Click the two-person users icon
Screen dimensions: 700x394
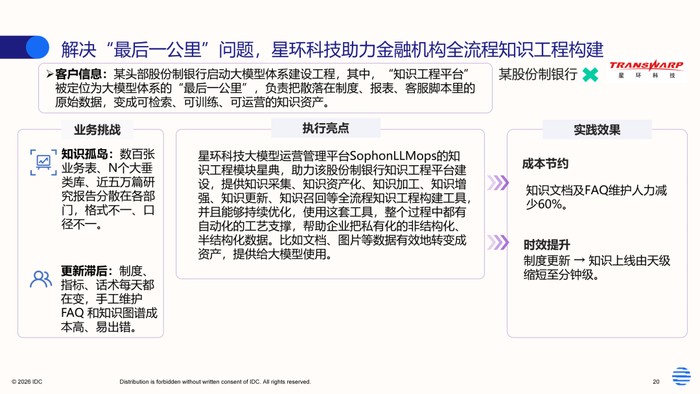tap(41, 279)
